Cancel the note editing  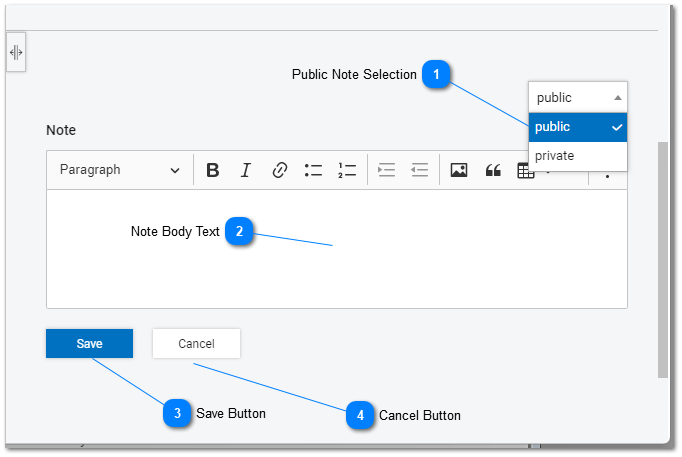pos(196,344)
